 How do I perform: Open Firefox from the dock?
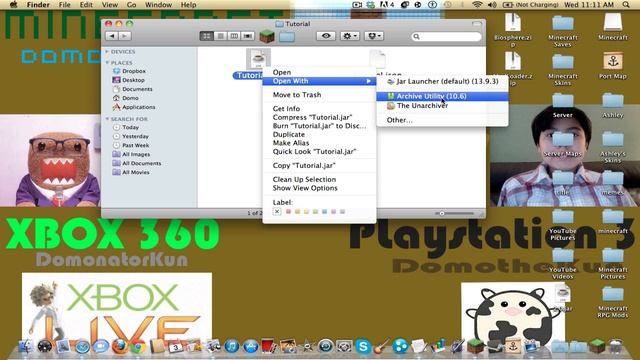coord(119,347)
